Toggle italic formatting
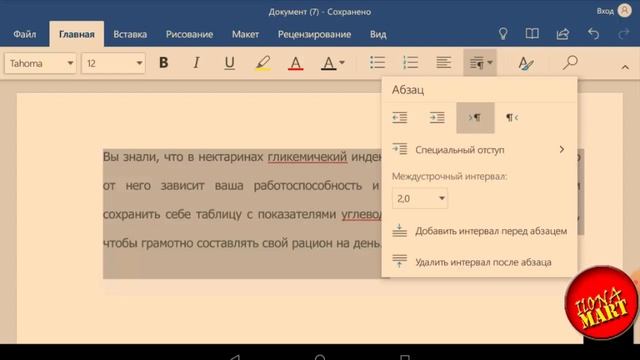The width and height of the screenshot is (640, 360). (x=196, y=62)
